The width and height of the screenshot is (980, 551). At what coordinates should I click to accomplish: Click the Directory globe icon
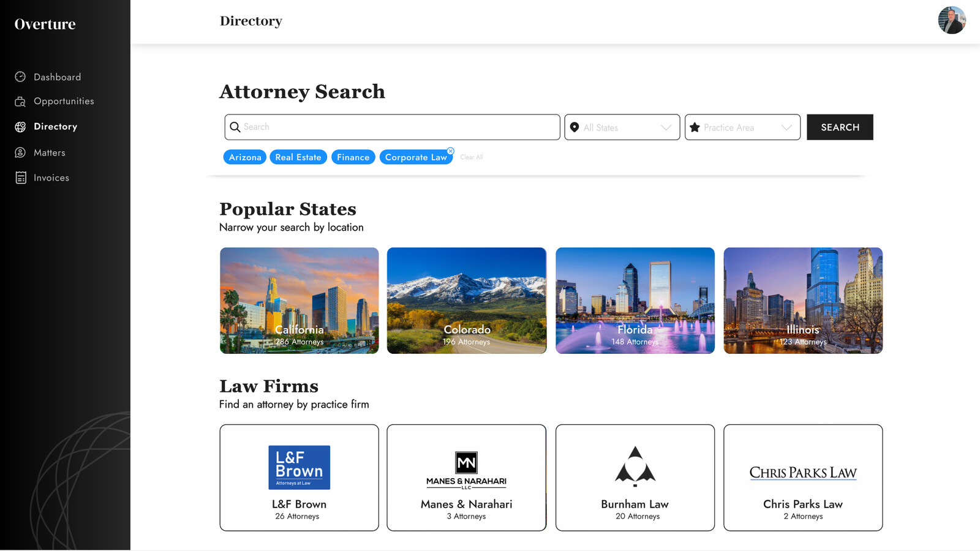[x=20, y=127]
